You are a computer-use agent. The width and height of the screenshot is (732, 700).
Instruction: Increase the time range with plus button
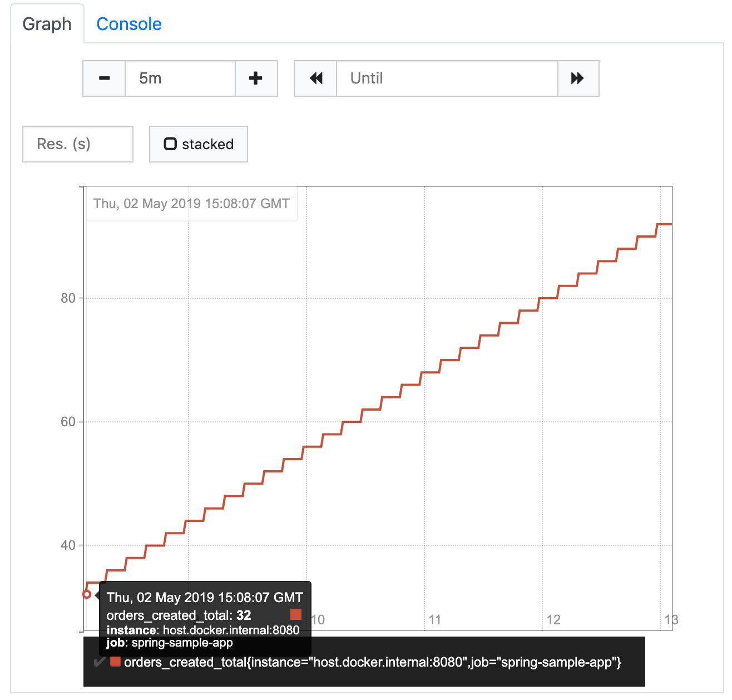[256, 78]
